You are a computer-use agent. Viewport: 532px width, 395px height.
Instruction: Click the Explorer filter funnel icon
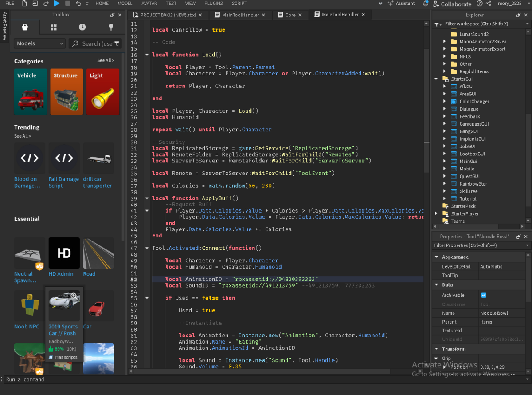pos(438,24)
